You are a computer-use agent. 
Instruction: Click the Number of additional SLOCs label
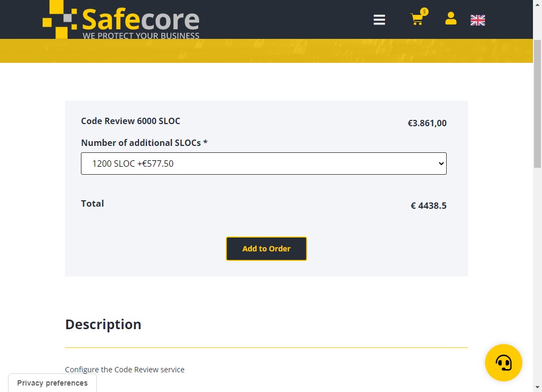[144, 143]
